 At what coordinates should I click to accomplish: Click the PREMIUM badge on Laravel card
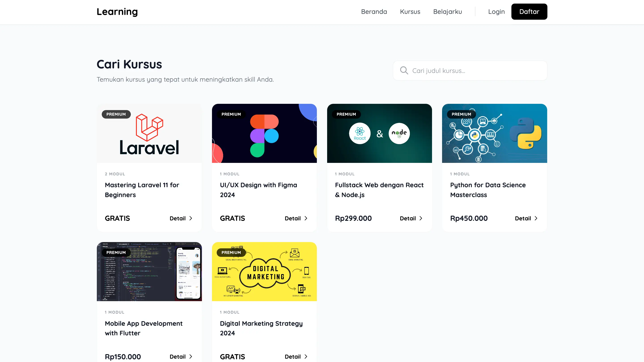pyautogui.click(x=116, y=114)
